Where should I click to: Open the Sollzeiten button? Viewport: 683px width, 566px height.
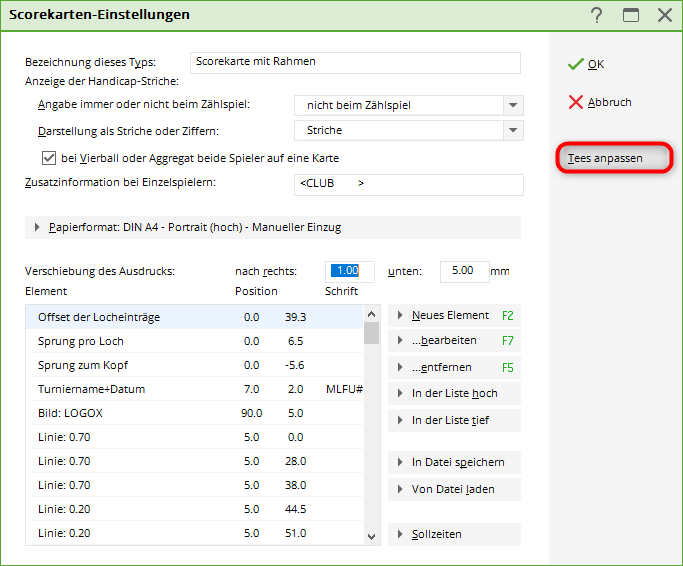pyautogui.click(x=453, y=534)
